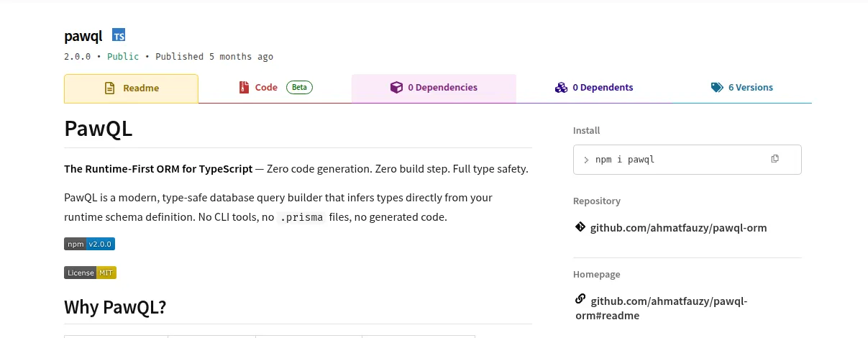
Task: Open the Readme tab
Action: (131, 88)
